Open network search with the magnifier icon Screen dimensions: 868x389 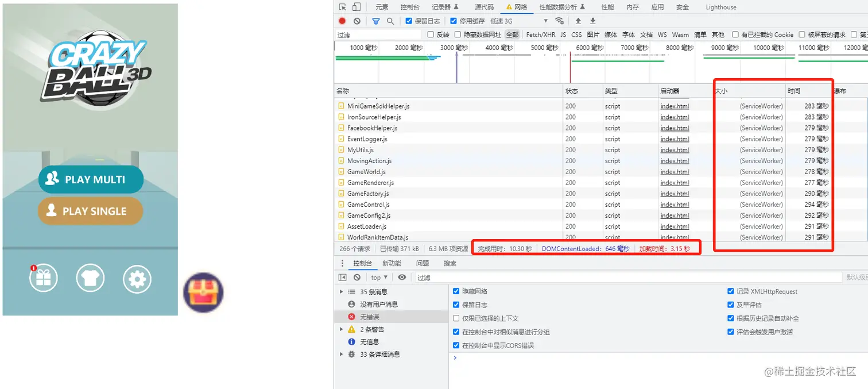tap(390, 21)
